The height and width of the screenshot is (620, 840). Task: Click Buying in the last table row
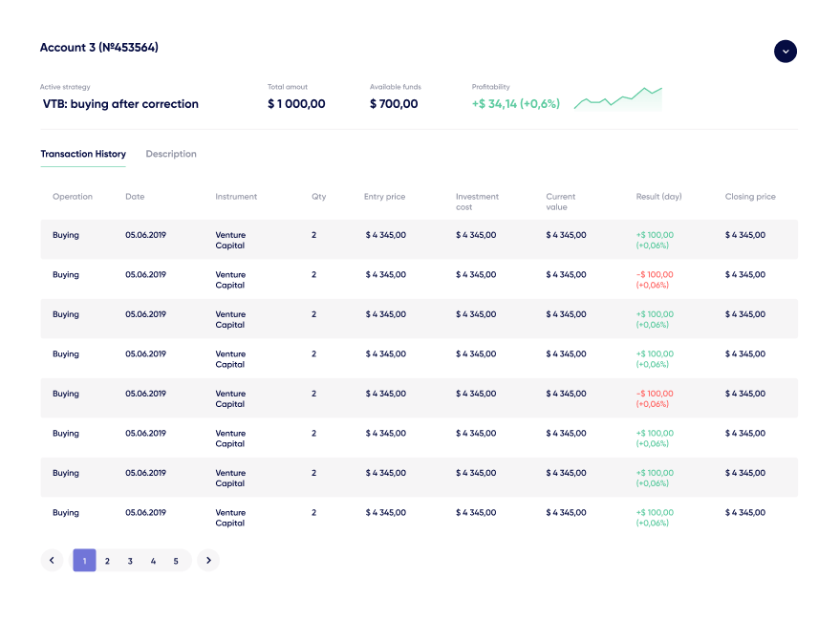tap(66, 512)
